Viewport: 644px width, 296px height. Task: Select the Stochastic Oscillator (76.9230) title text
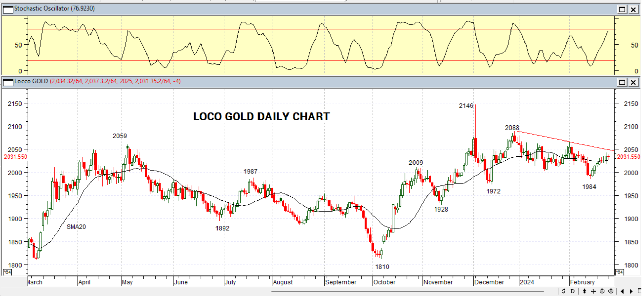[x=55, y=8]
